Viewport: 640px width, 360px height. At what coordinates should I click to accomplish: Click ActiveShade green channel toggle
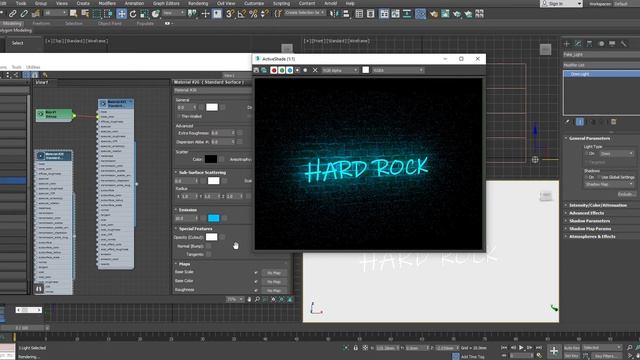[282, 70]
